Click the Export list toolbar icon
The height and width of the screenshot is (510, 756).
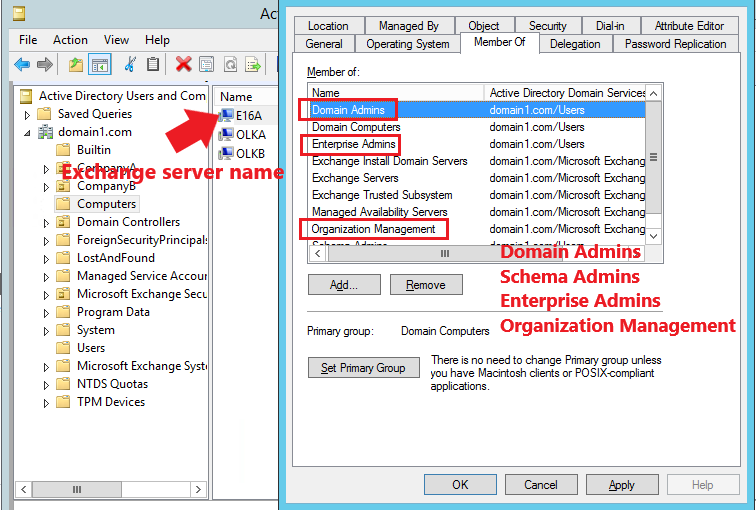[253, 64]
